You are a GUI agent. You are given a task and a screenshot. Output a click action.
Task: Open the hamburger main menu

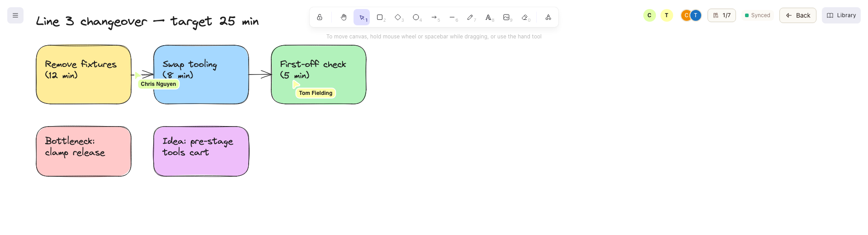point(15,15)
